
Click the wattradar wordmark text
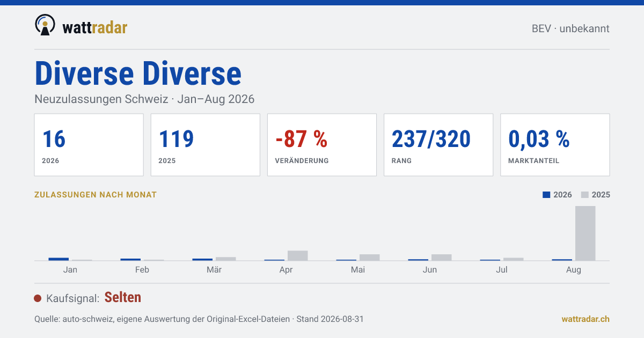pyautogui.click(x=95, y=27)
